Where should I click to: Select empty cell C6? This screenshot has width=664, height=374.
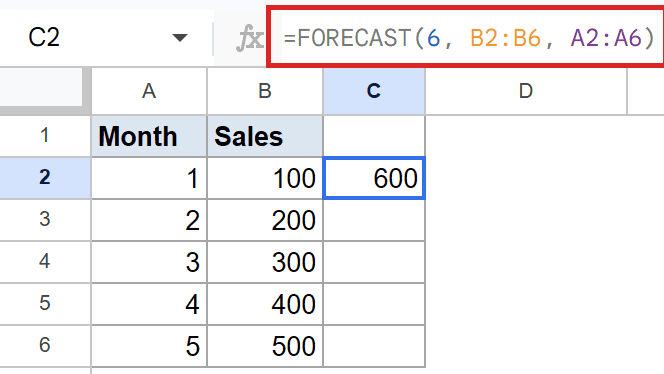(x=374, y=345)
